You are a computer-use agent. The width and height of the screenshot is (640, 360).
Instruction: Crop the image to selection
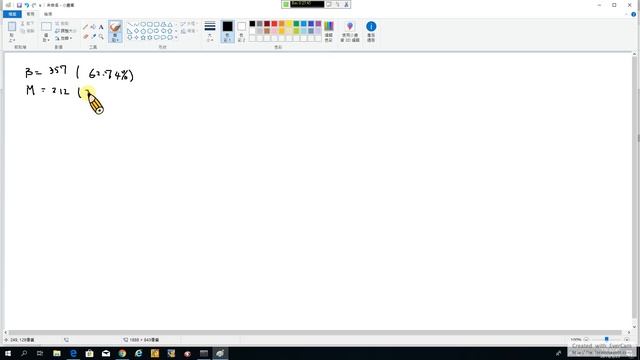click(x=62, y=24)
